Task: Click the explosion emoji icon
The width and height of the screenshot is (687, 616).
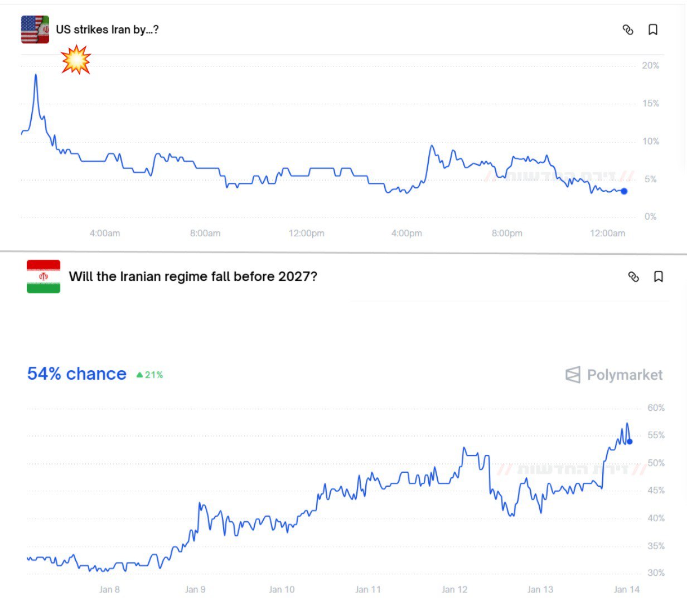Action: (x=76, y=60)
